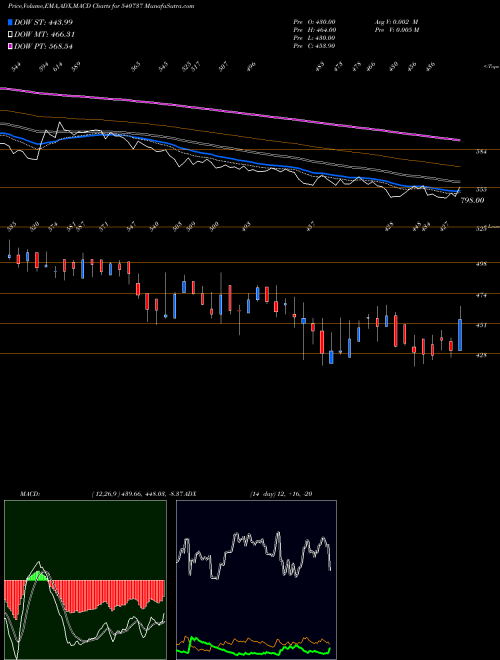Select the 'DOW ST: 443.99' legend text
The height and width of the screenshot is (660, 500).
point(43,22)
